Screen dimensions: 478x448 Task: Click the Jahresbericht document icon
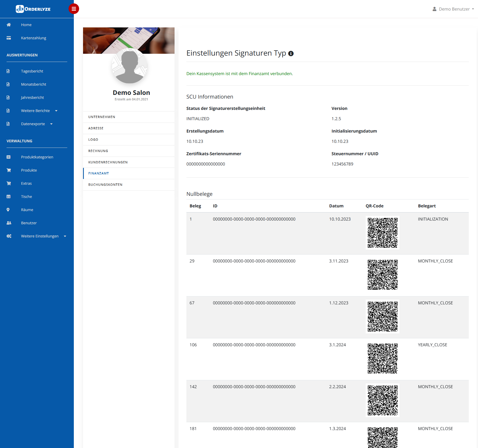pyautogui.click(x=8, y=98)
